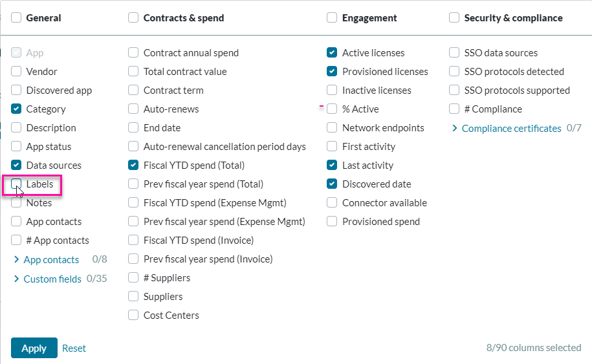Check SSO data sources option
The width and height of the screenshot is (592, 364).
(454, 53)
